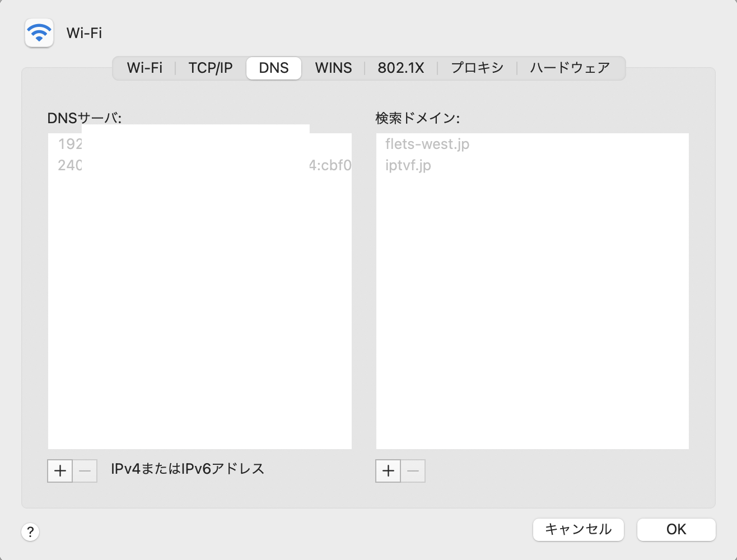This screenshot has height=560, width=737.
Task: Confirm settings with the OK button
Action: click(676, 529)
